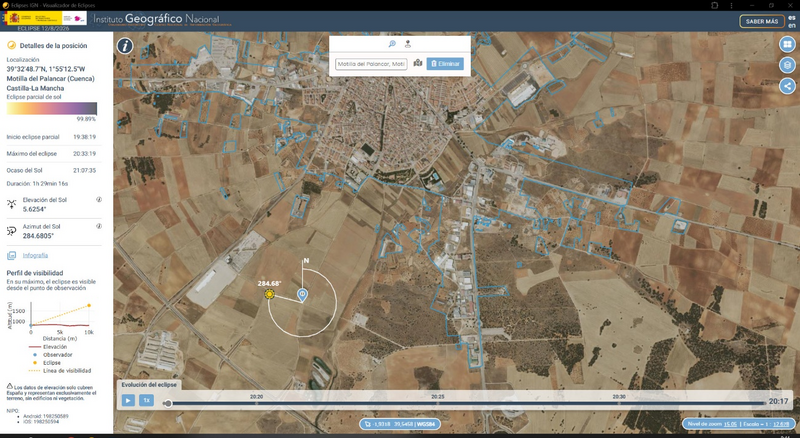
Task: Switch language to Spanish 'es'
Action: point(792,18)
